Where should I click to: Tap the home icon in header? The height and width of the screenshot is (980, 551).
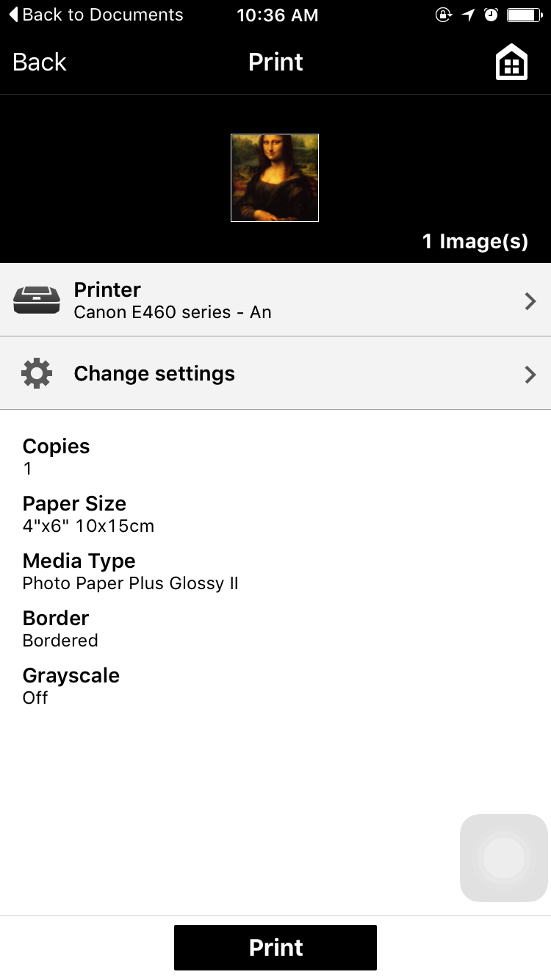click(x=511, y=62)
